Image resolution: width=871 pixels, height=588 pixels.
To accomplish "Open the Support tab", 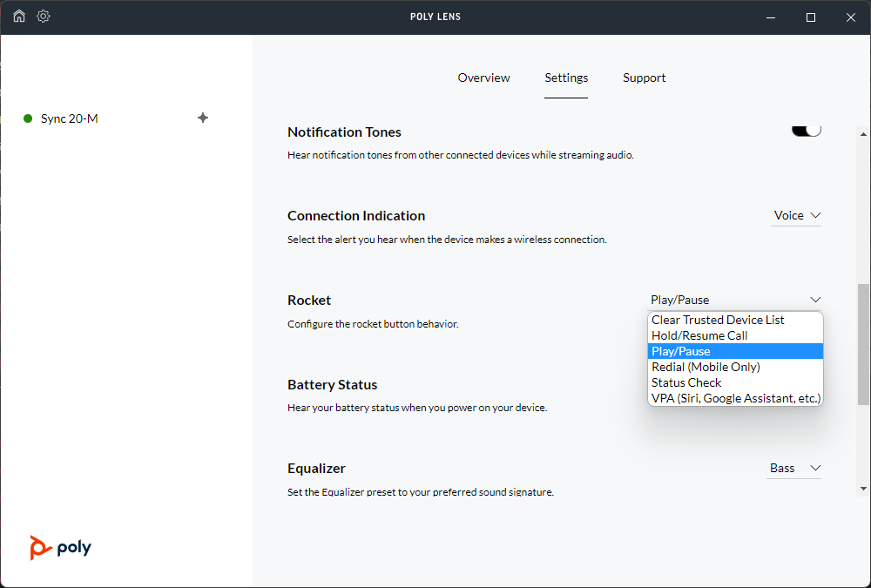I will tap(644, 78).
